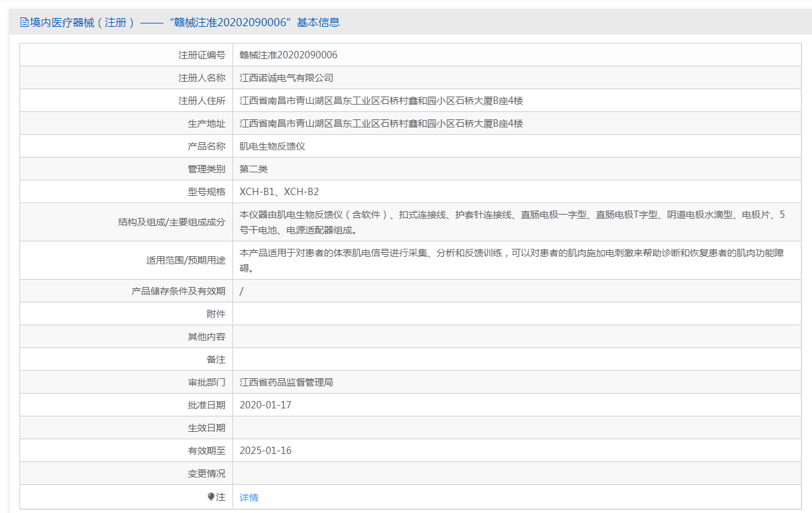The width and height of the screenshot is (812, 513).
Task: Select registrant name 江西诺诚电气有限公司
Action: [x=286, y=78]
